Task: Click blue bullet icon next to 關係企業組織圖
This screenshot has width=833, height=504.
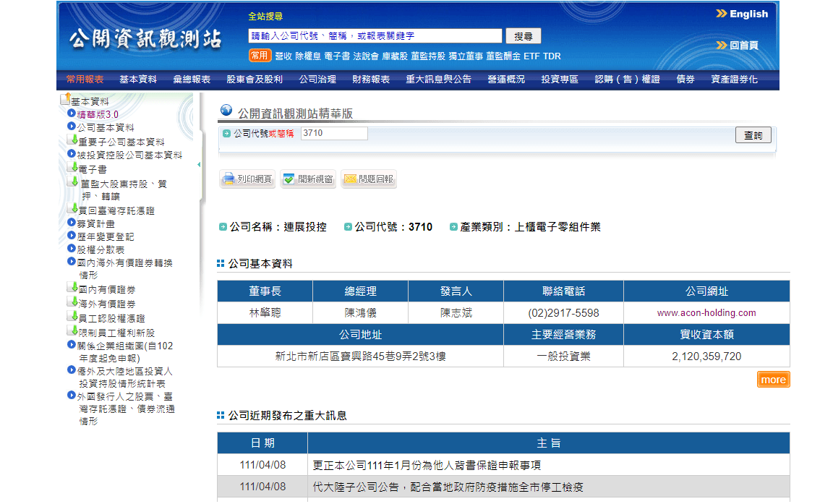Action: pyautogui.click(x=71, y=345)
